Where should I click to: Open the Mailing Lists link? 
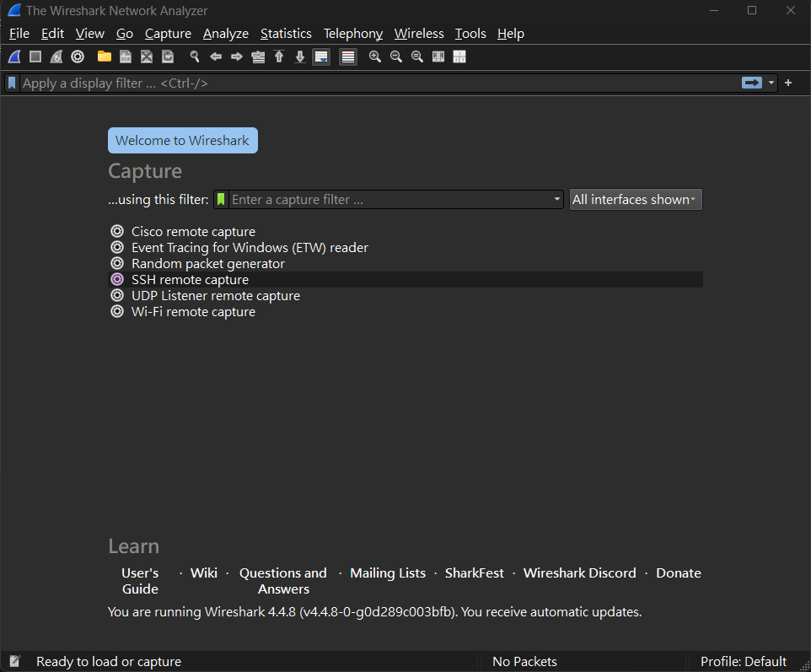pos(388,573)
